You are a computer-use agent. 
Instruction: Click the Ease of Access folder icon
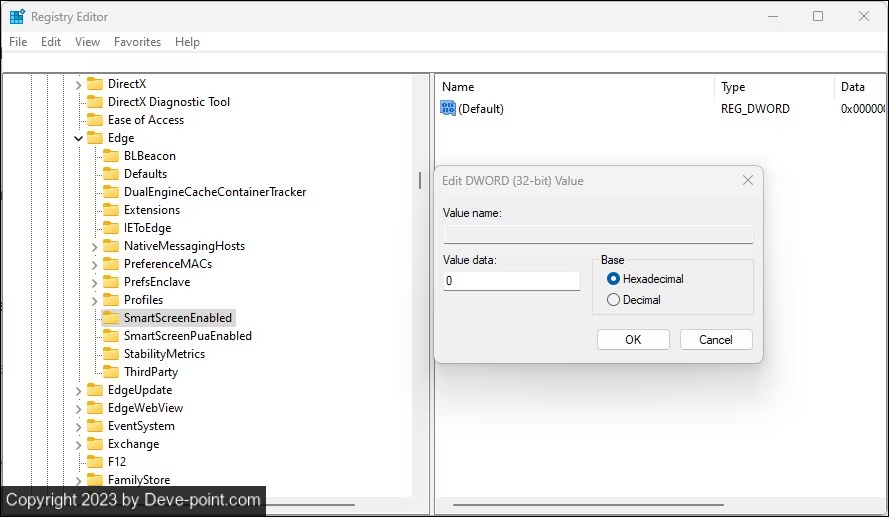[95, 120]
